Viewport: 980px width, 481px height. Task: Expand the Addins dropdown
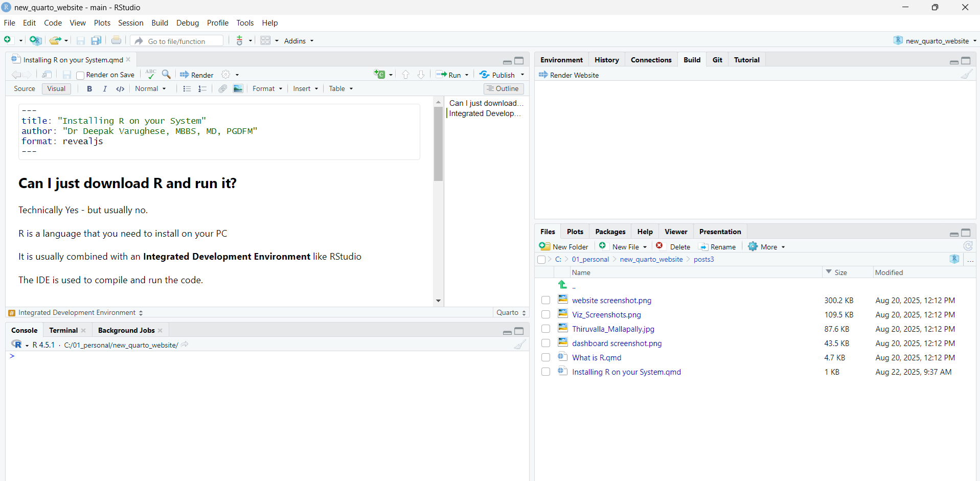299,41
